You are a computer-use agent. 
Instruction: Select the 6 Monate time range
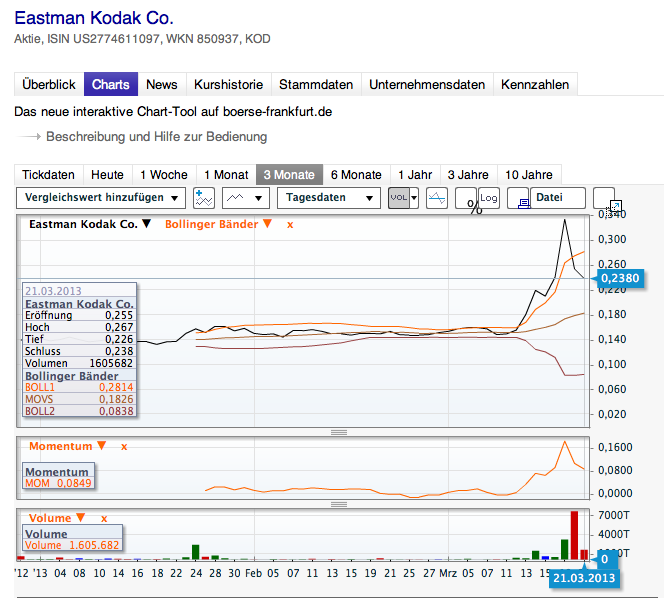356,174
